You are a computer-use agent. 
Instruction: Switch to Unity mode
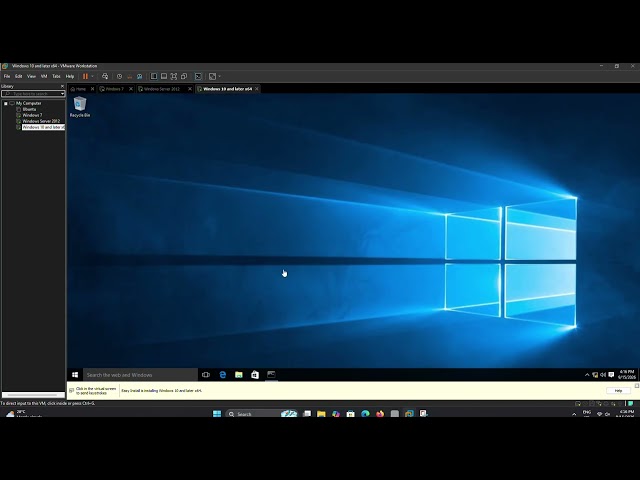click(184, 76)
